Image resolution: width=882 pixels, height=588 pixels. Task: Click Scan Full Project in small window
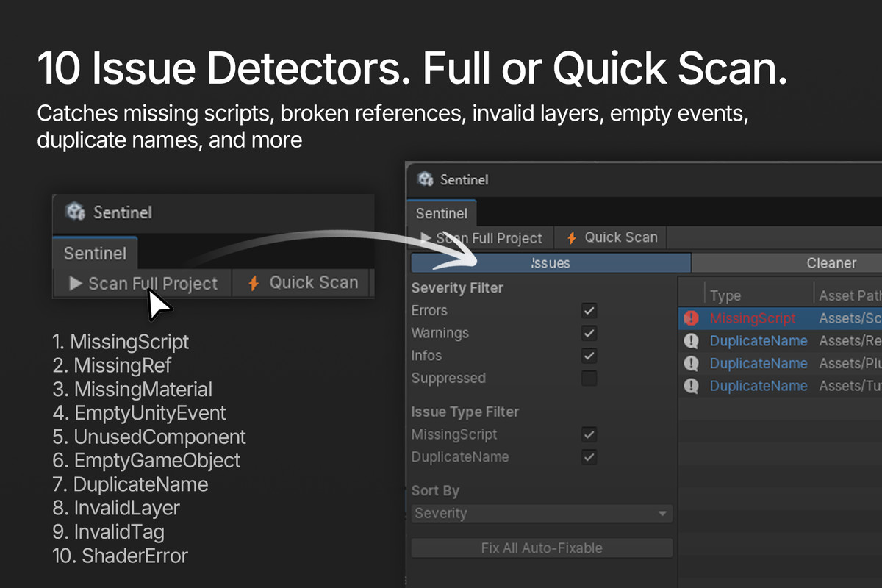coord(143,283)
